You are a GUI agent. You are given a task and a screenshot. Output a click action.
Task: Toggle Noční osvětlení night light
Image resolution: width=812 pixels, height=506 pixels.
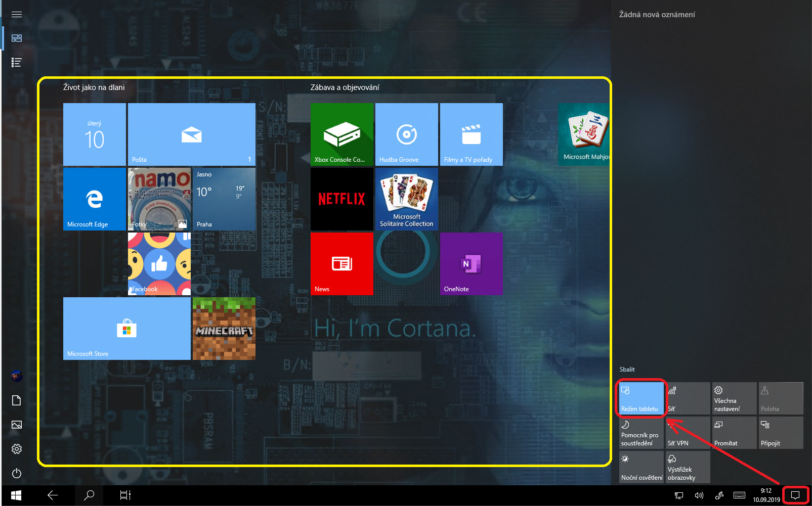click(x=642, y=467)
